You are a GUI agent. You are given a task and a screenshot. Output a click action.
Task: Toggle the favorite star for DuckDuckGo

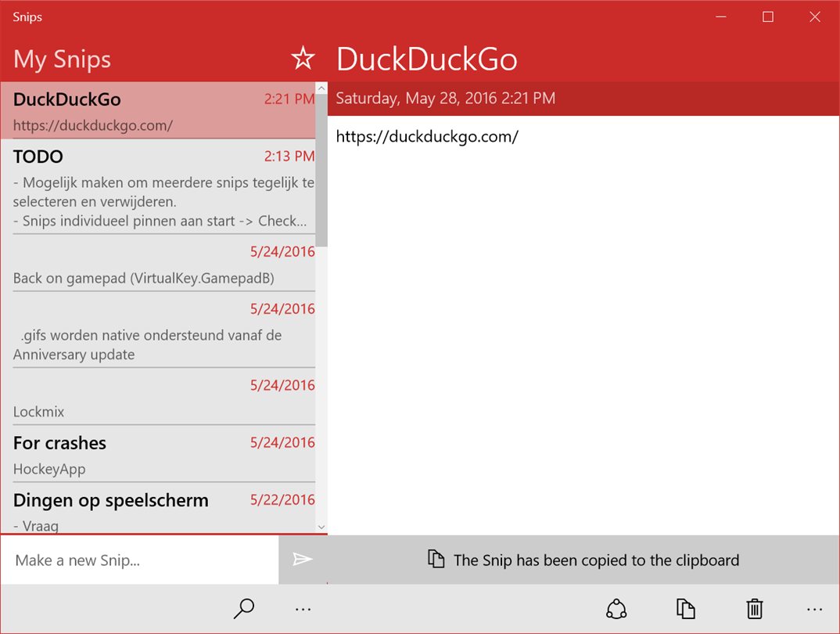[303, 58]
